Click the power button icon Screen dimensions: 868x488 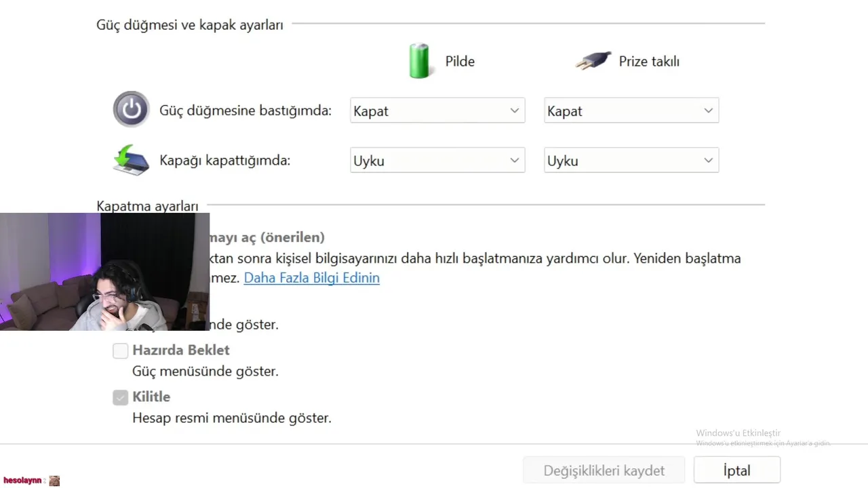(131, 109)
